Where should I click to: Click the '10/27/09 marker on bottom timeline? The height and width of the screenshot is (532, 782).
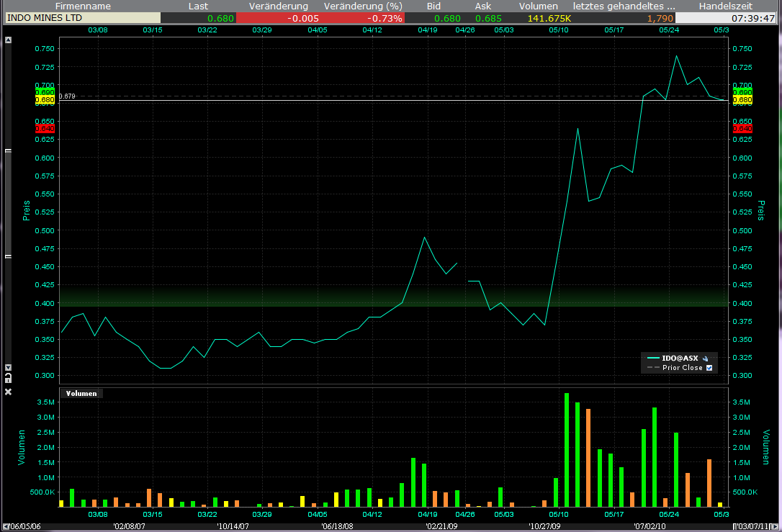click(x=544, y=526)
